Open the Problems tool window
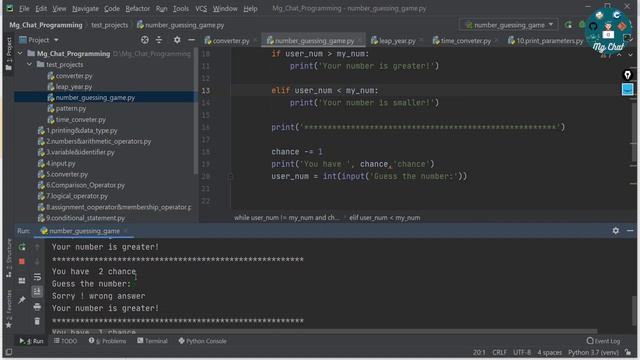 [108, 341]
